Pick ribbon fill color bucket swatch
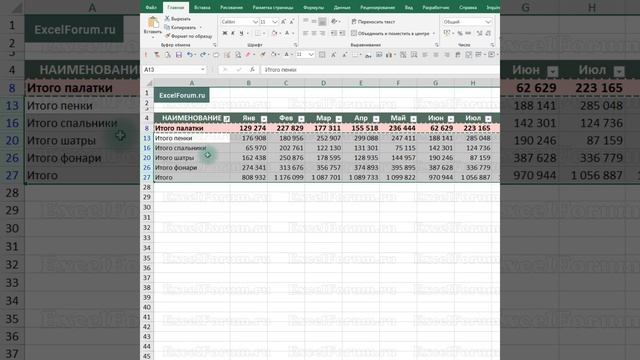The height and width of the screenshot is (360, 640). pyautogui.click(x=274, y=33)
